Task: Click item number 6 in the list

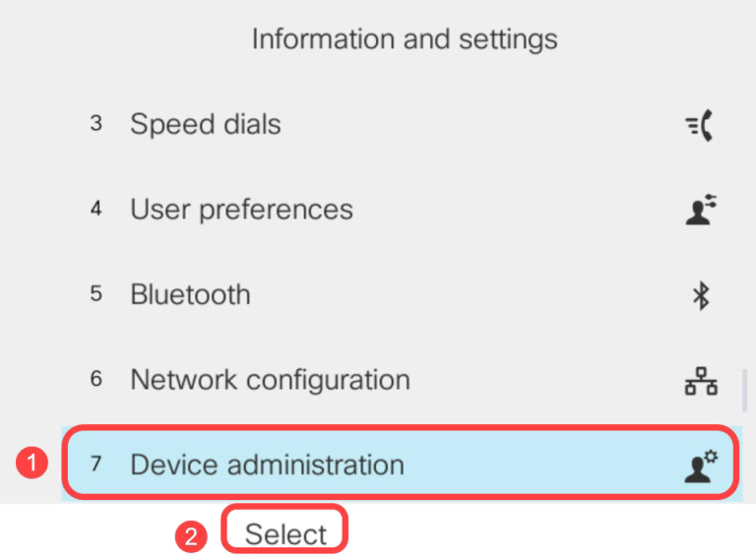Action: (95, 380)
